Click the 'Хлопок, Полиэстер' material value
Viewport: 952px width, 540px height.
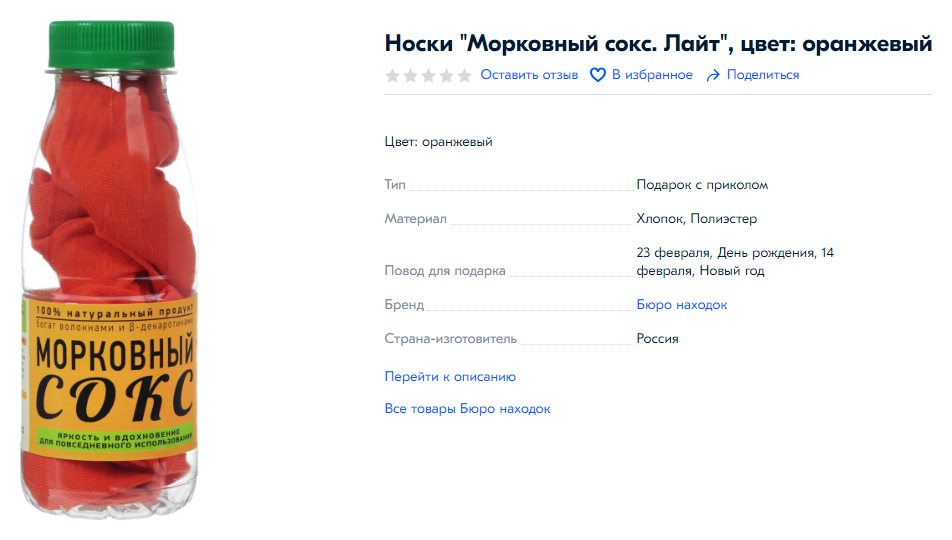coord(697,219)
